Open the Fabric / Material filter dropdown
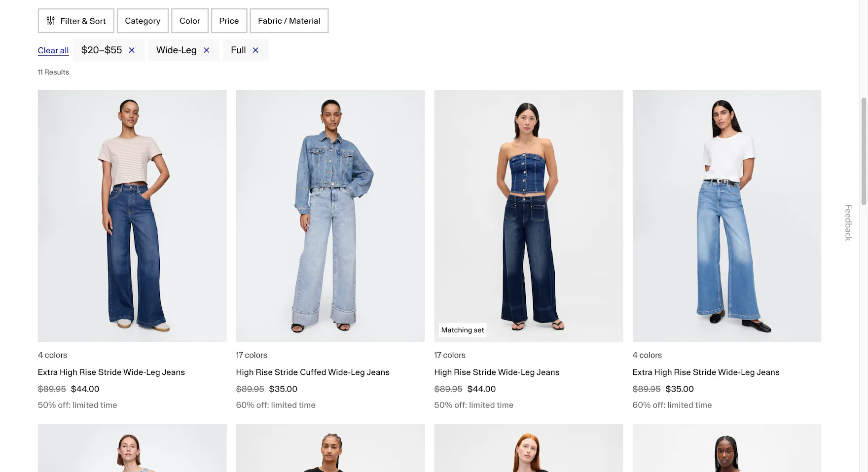Screen dimensions: 868x472 [289, 21]
